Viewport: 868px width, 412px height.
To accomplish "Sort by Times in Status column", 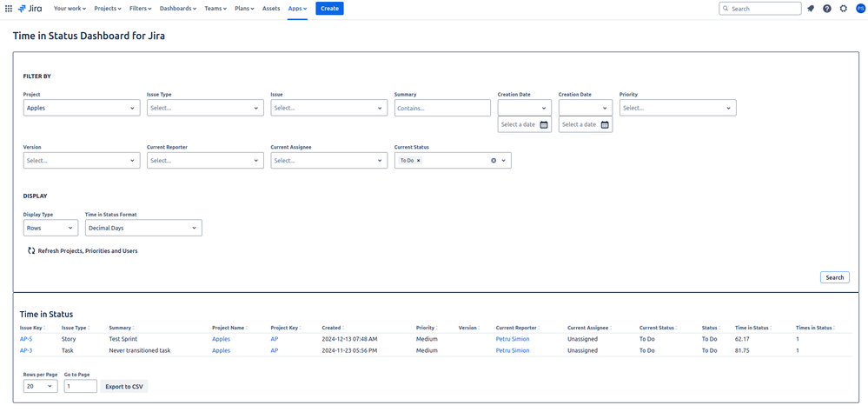I will (815, 328).
